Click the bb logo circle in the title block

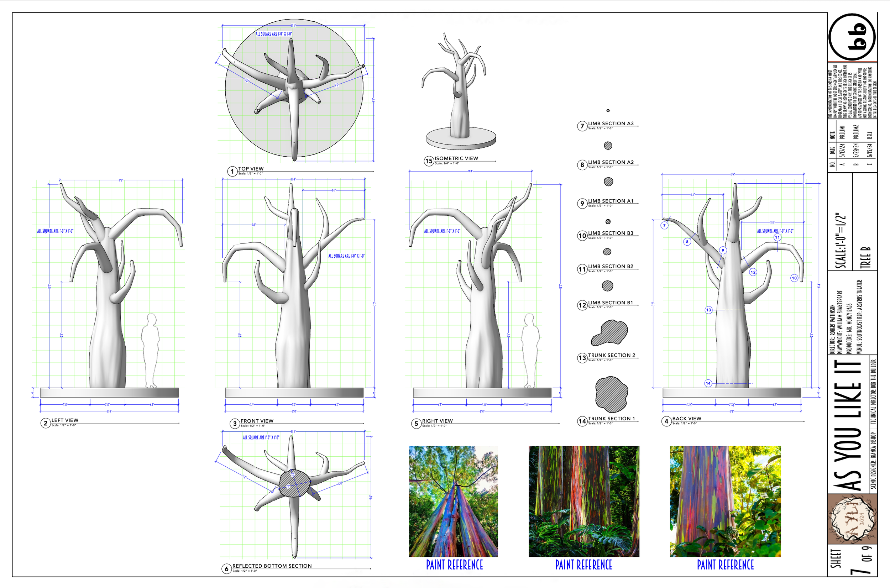(852, 37)
